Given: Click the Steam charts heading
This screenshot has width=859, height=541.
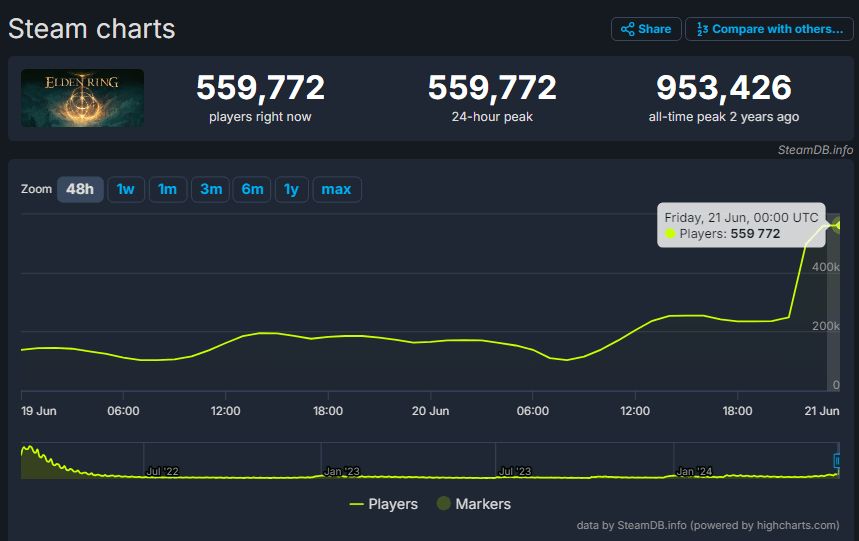Looking at the screenshot, I should 91,28.
